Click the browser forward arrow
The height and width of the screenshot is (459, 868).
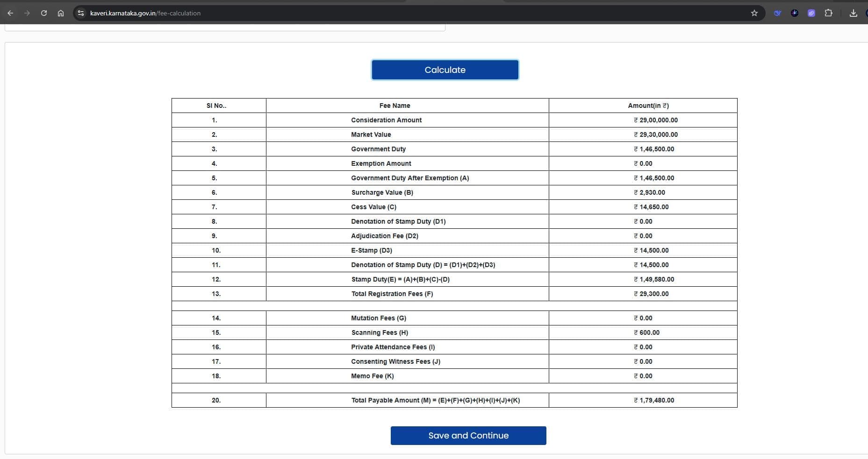tap(27, 13)
